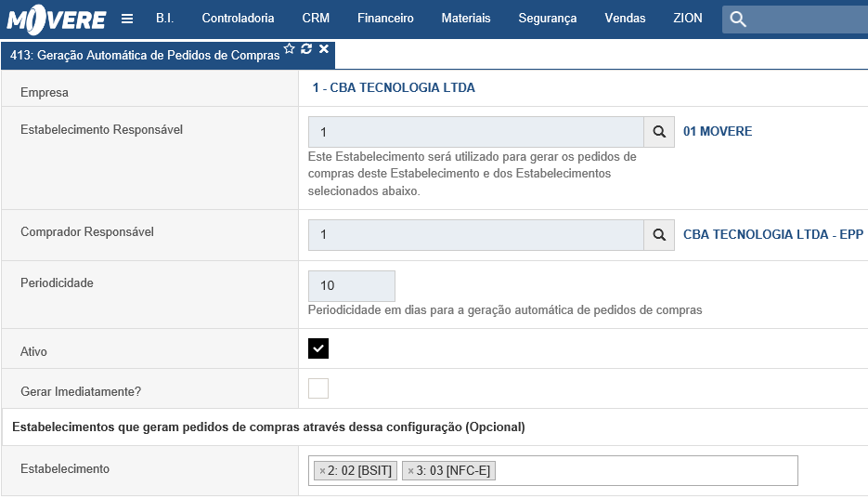Screen dimensions: 868x499
Task: Click the Movere logo
Action: pos(56,19)
